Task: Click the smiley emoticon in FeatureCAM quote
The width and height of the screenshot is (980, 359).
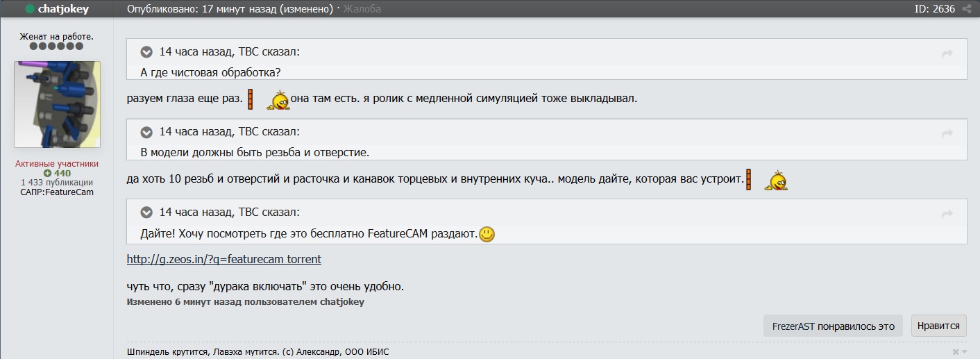Action: [x=487, y=235]
